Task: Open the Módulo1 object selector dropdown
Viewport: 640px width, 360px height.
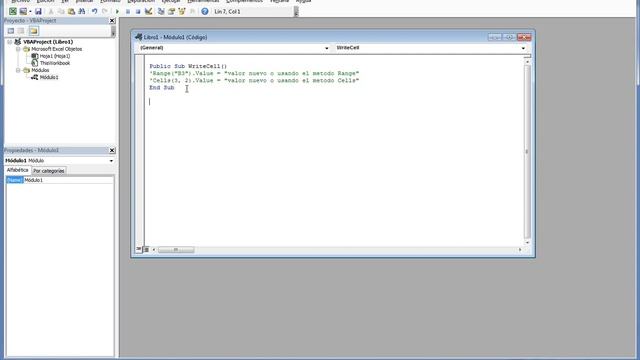Action: click(x=111, y=161)
